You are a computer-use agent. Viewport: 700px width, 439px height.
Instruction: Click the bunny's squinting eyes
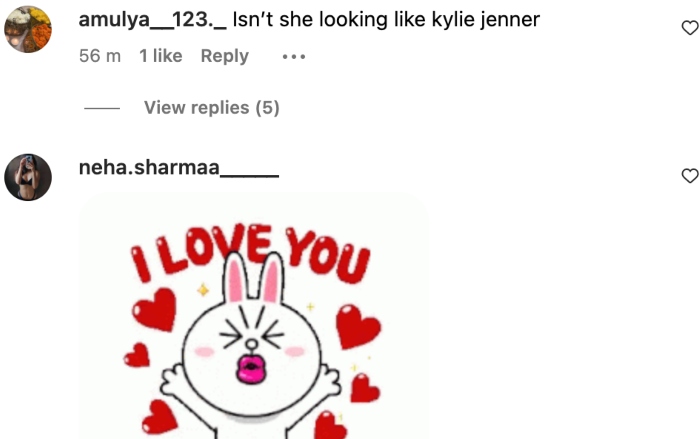pos(251,334)
